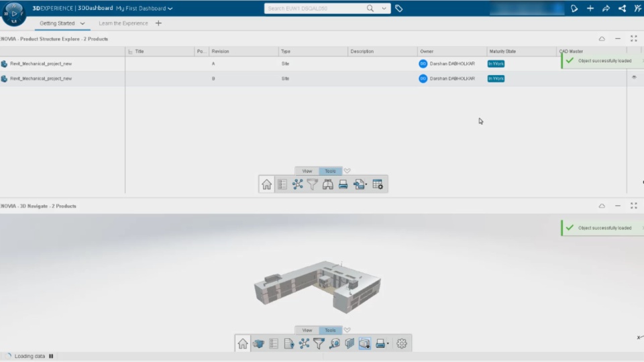Click the print icon in the 3D Navigate toolbar
The image size is (644, 362).
click(x=380, y=343)
